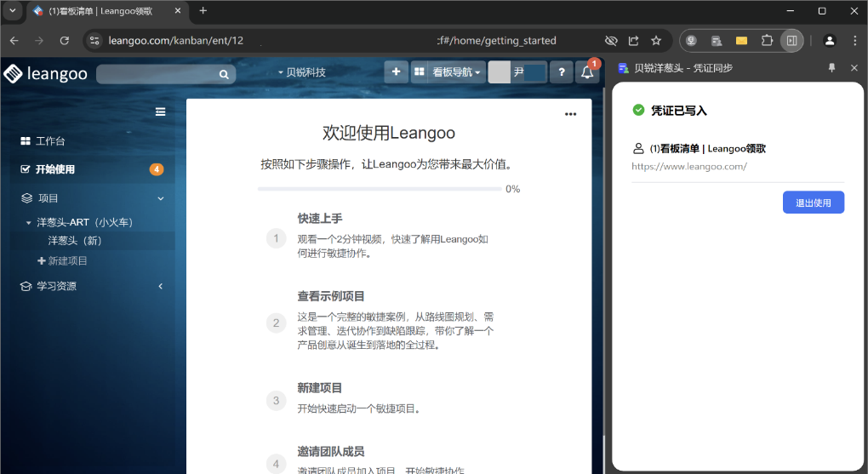Viewport: 868px width, 474px height.
Task: Open the 贝锐科技 enterprise dropdown
Action: tap(302, 72)
